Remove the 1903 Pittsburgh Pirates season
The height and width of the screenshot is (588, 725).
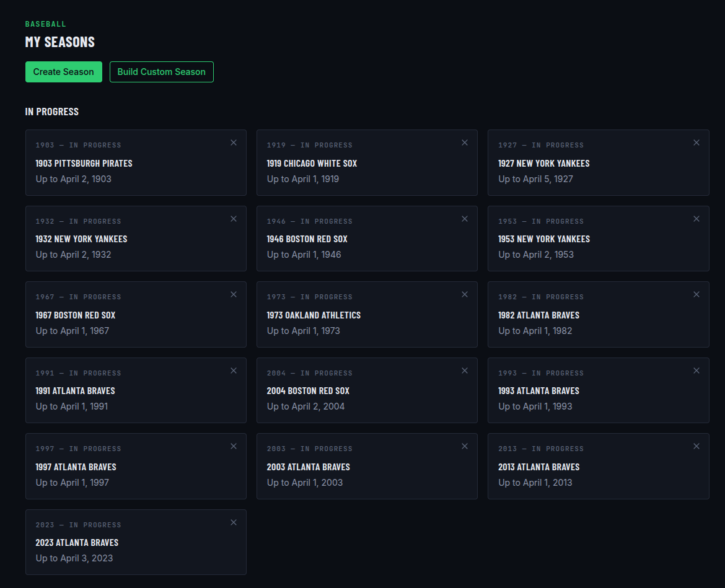click(234, 143)
